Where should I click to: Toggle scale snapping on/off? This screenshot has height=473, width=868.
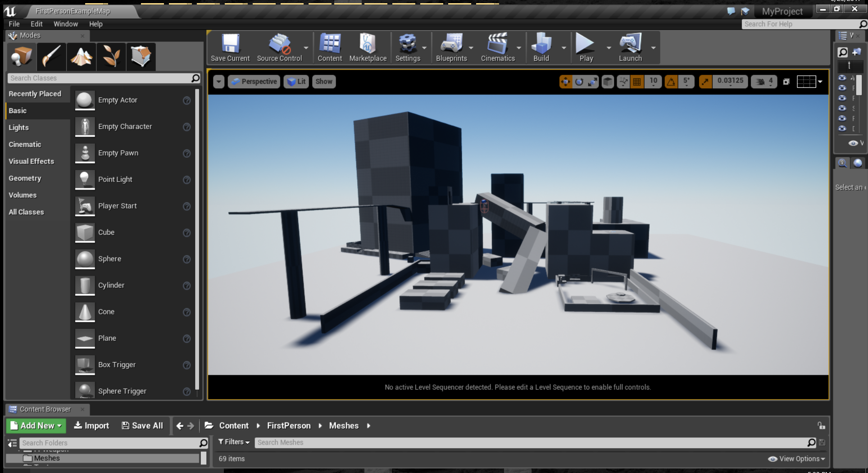click(705, 82)
